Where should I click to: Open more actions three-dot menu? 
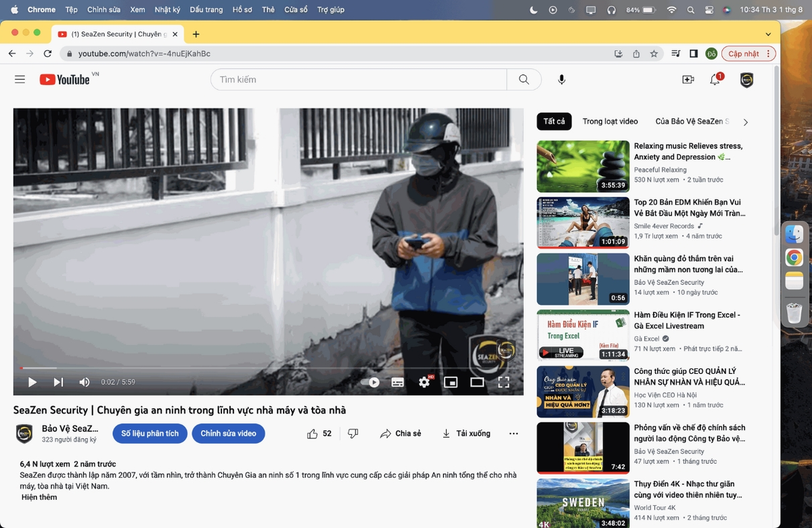point(514,433)
